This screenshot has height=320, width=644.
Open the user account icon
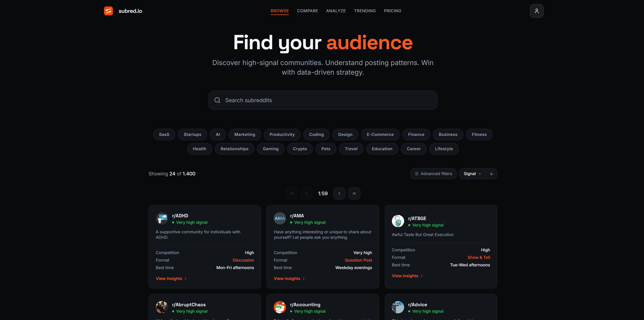[x=537, y=11]
